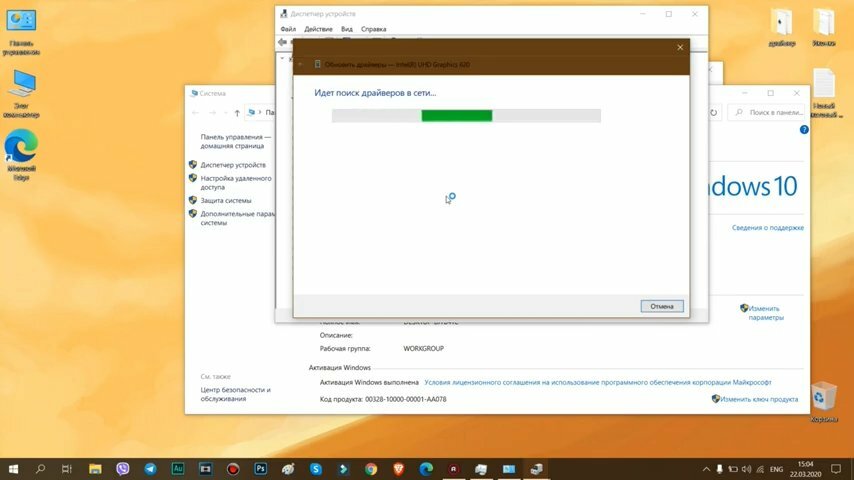This screenshot has height=480, width=854.
Task: Open the help icon in System window
Action: pos(804,130)
